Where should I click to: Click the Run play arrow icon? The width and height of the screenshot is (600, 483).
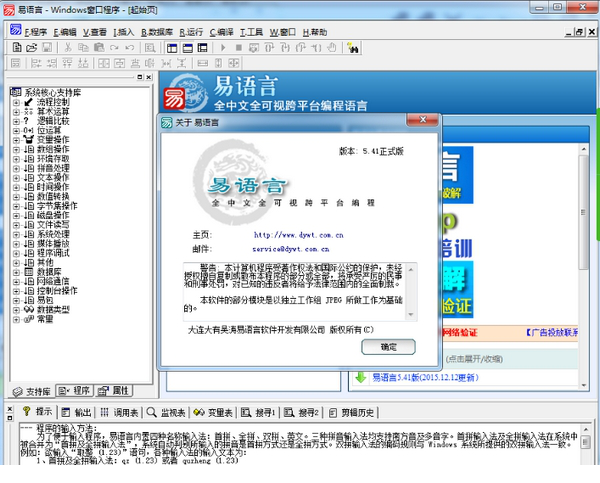point(223,48)
